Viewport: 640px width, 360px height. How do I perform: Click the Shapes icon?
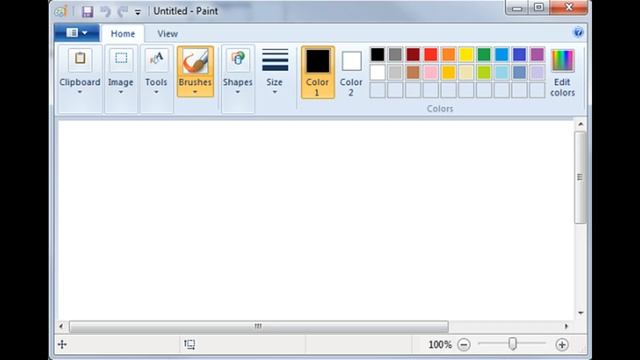238,59
